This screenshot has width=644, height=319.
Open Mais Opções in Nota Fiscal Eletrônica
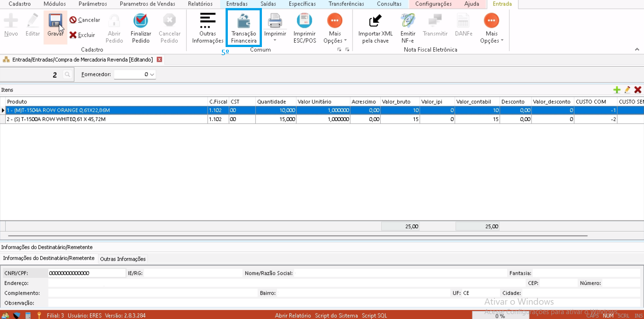(x=492, y=29)
